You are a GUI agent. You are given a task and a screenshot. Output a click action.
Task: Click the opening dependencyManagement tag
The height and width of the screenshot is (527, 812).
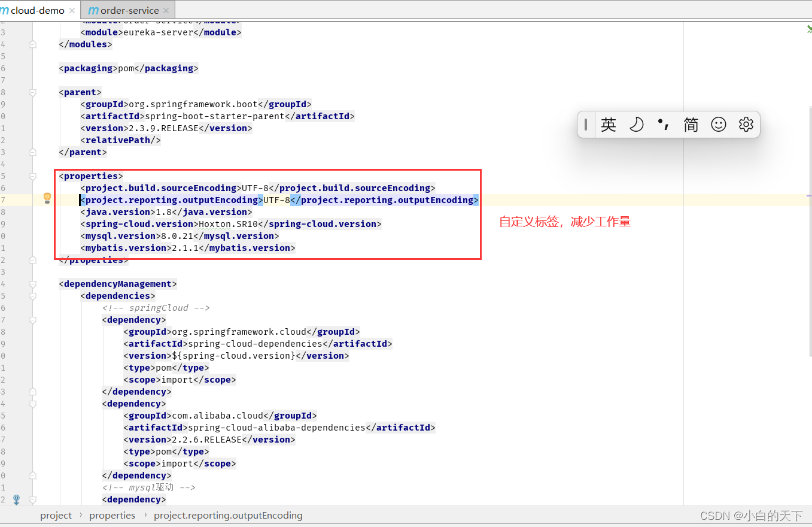pos(118,284)
